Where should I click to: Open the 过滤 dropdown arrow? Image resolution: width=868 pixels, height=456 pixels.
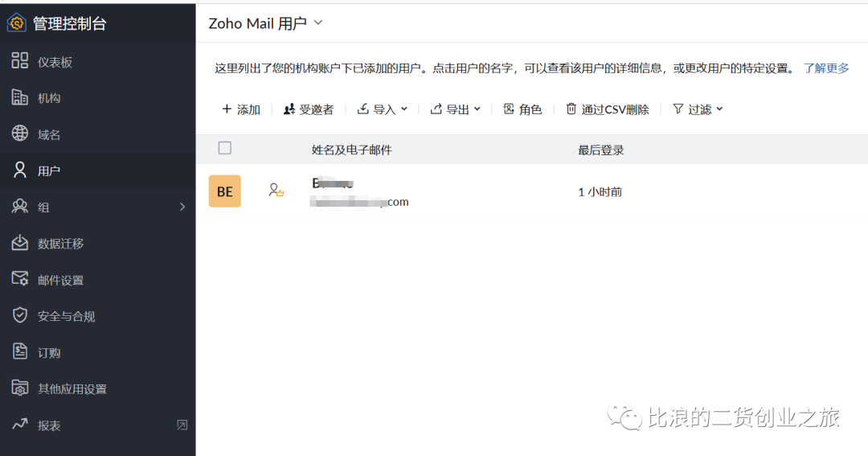pos(719,109)
